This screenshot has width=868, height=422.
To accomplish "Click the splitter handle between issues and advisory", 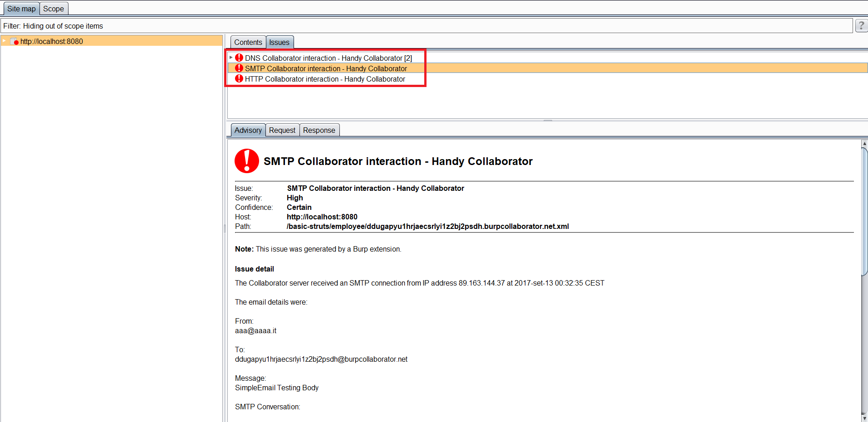I will tap(548, 121).
